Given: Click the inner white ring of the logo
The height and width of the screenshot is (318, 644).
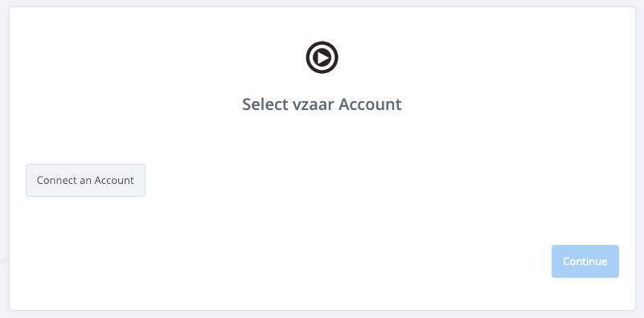Looking at the screenshot, I should [322, 47].
